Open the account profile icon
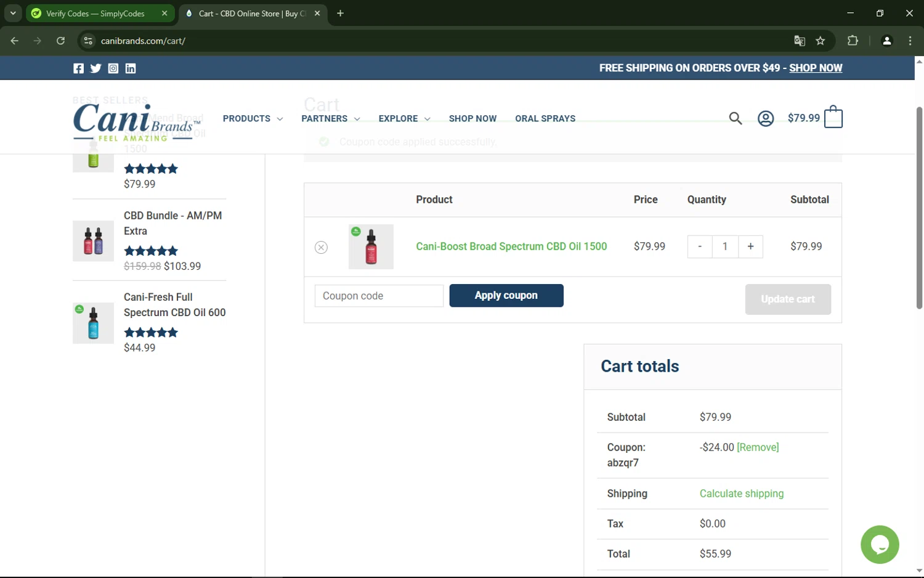 [x=766, y=118]
